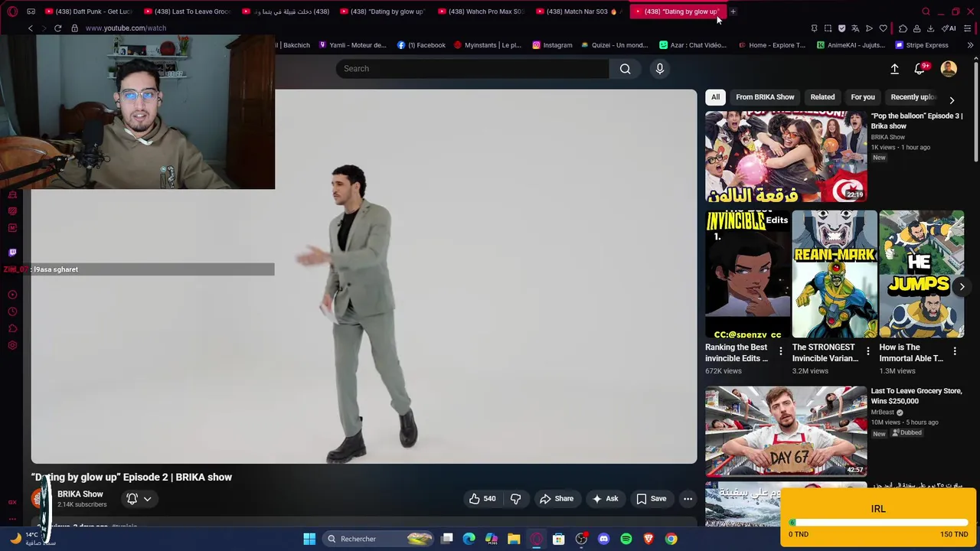Click the YouTube search input field

point(472,69)
